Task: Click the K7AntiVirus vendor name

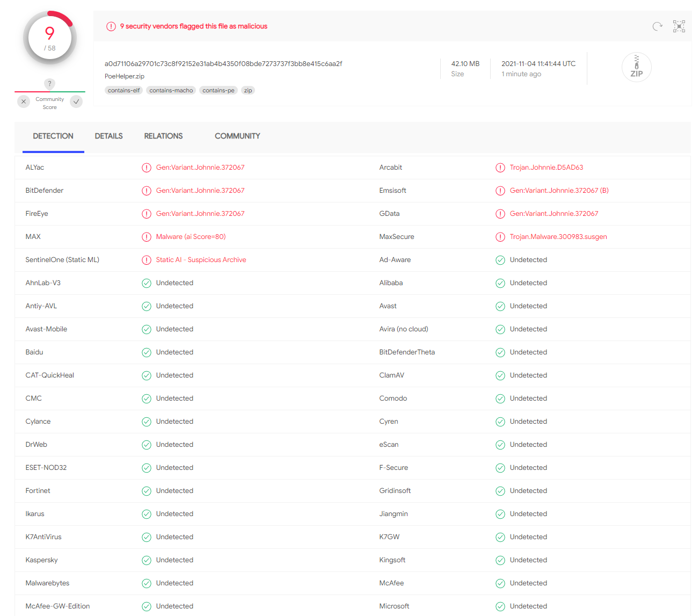Action: [43, 537]
